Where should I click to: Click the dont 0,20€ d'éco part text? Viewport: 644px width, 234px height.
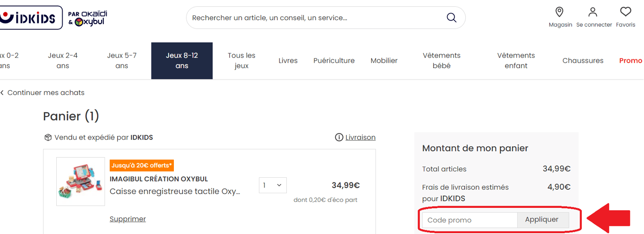325,200
